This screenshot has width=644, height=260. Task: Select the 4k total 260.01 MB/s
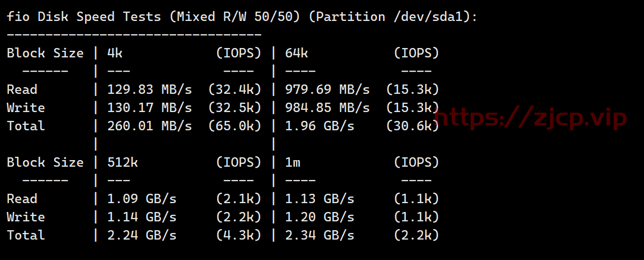click(x=150, y=126)
